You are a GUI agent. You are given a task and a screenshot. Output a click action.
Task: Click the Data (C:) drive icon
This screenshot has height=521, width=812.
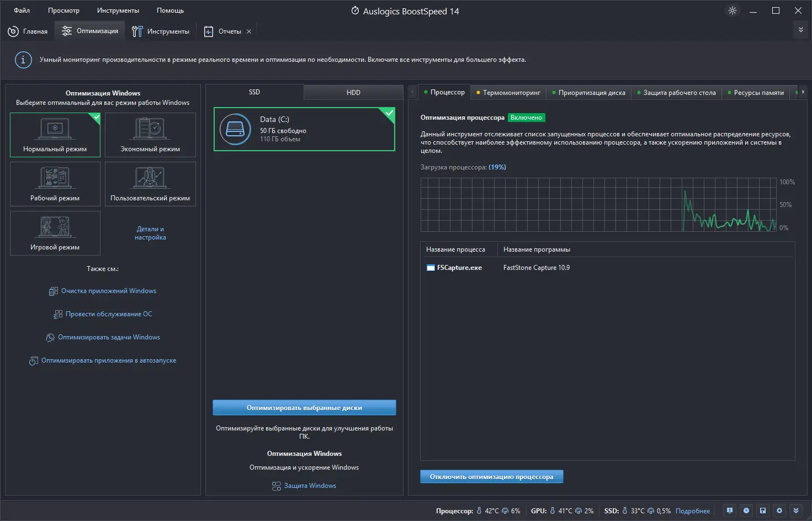point(236,129)
